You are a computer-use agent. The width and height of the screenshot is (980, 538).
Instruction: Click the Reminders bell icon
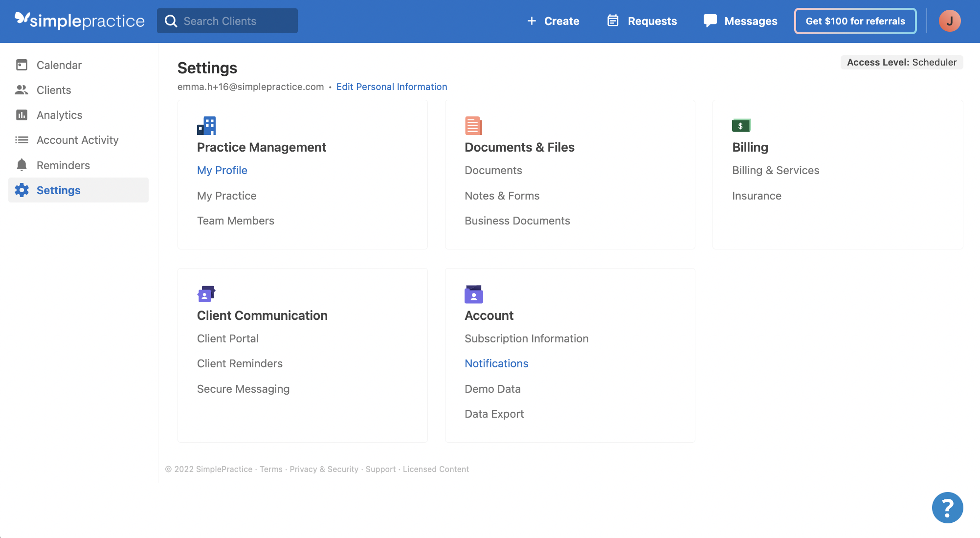(x=22, y=165)
